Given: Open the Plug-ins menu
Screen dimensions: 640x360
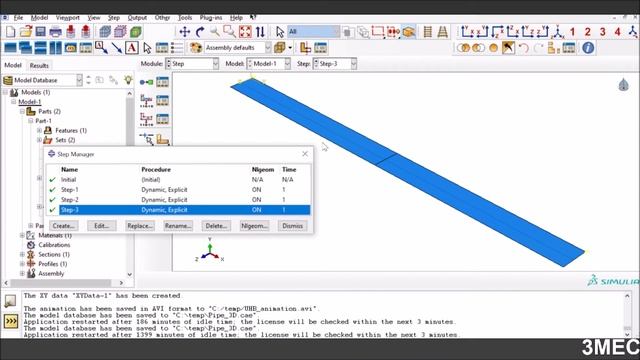Looking at the screenshot, I should tap(211, 18).
